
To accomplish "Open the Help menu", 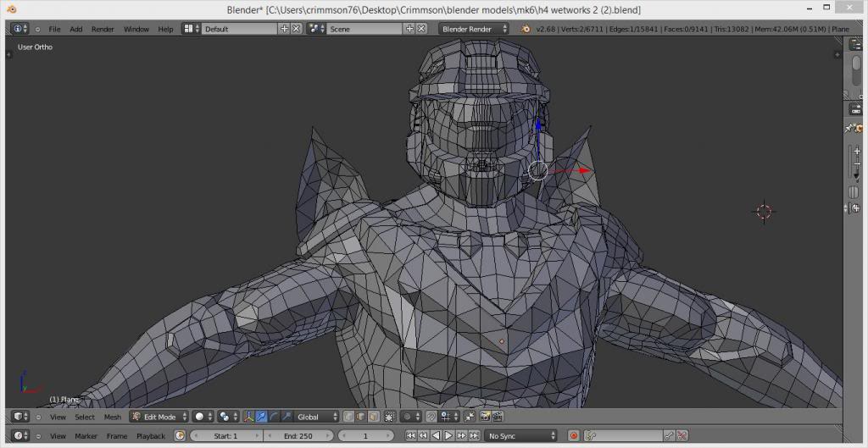I will coord(165,29).
